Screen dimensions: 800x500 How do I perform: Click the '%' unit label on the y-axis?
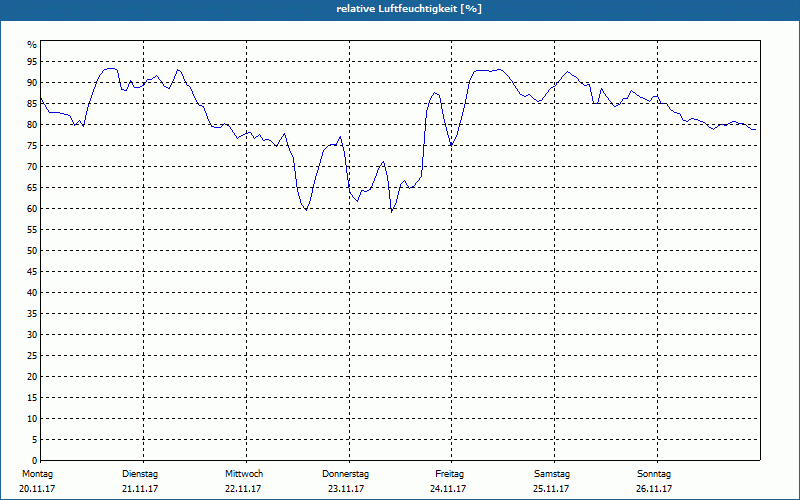point(32,45)
